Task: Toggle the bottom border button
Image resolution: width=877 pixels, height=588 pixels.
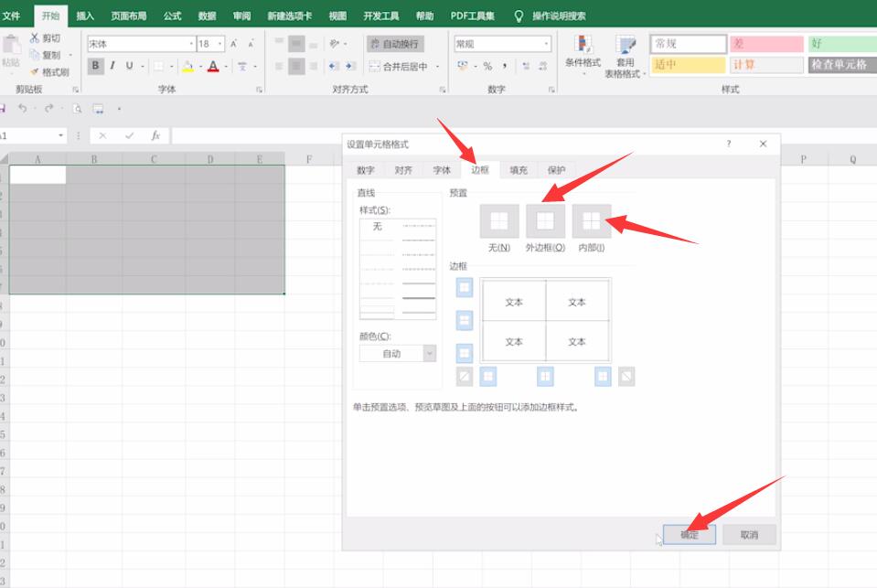Action: [x=465, y=353]
